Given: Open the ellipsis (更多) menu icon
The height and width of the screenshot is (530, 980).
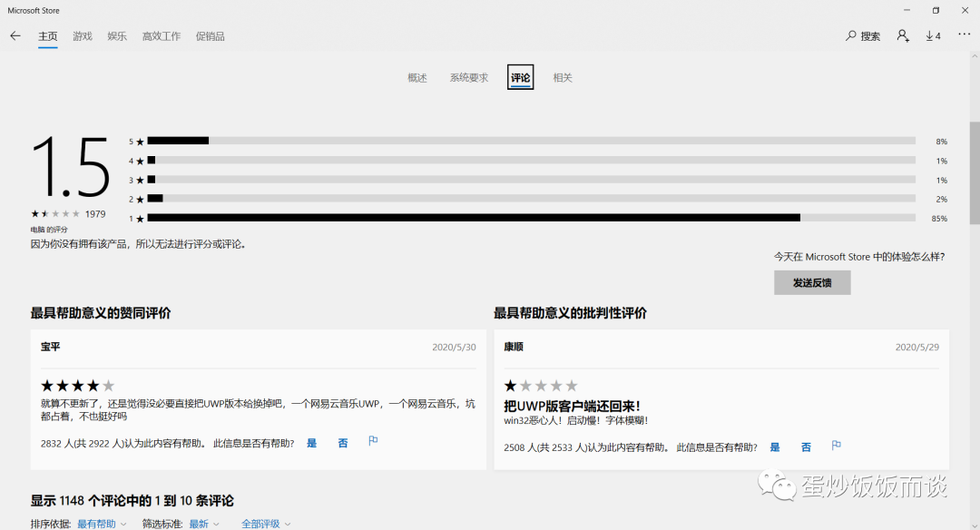Looking at the screenshot, I should pyautogui.click(x=963, y=35).
